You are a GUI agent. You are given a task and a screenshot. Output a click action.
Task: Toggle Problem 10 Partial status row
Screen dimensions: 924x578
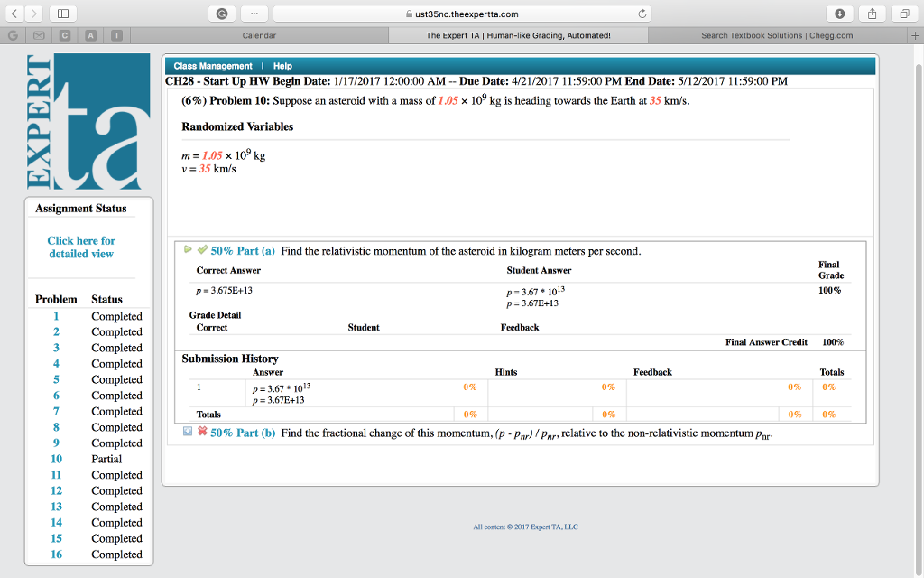pos(106,459)
